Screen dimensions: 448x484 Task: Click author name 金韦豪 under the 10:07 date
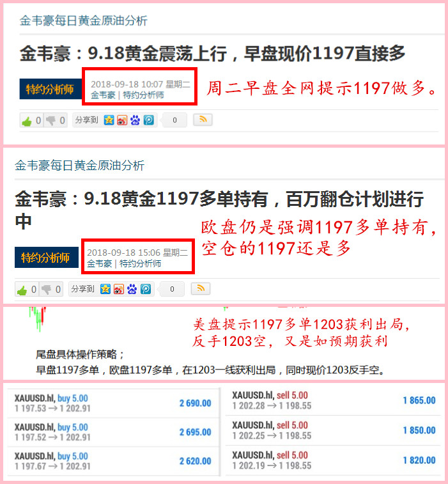pyautogui.click(x=103, y=95)
